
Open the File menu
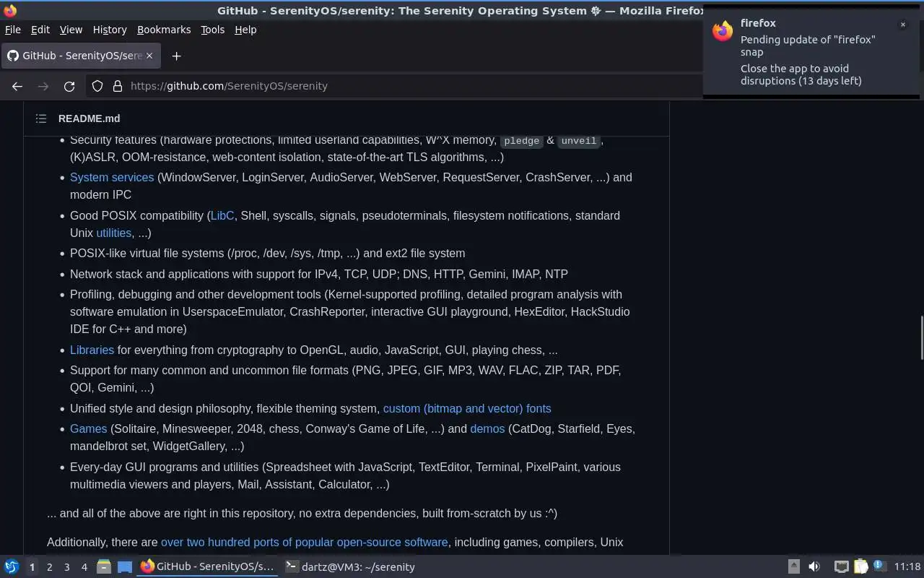pyautogui.click(x=13, y=30)
